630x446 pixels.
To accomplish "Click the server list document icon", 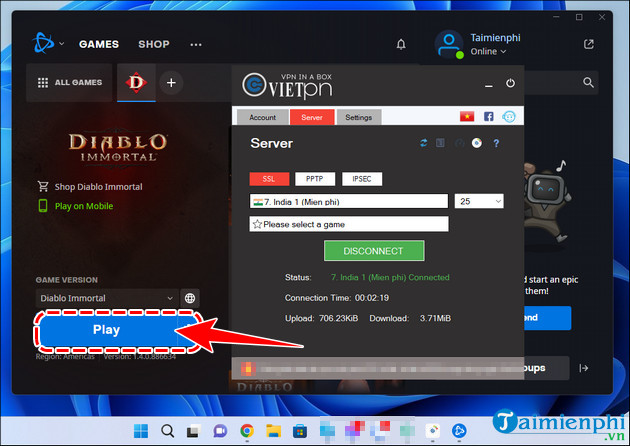I will 440,143.
